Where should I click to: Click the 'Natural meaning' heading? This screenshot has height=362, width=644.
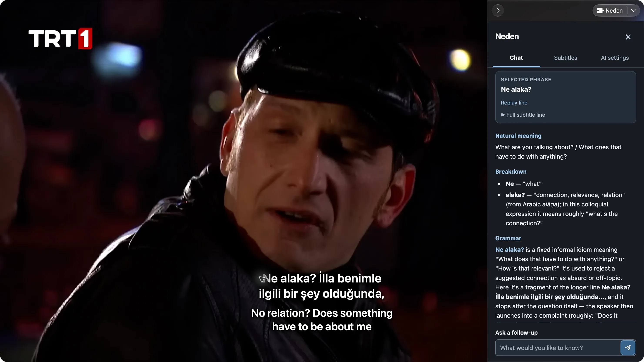tap(518, 136)
